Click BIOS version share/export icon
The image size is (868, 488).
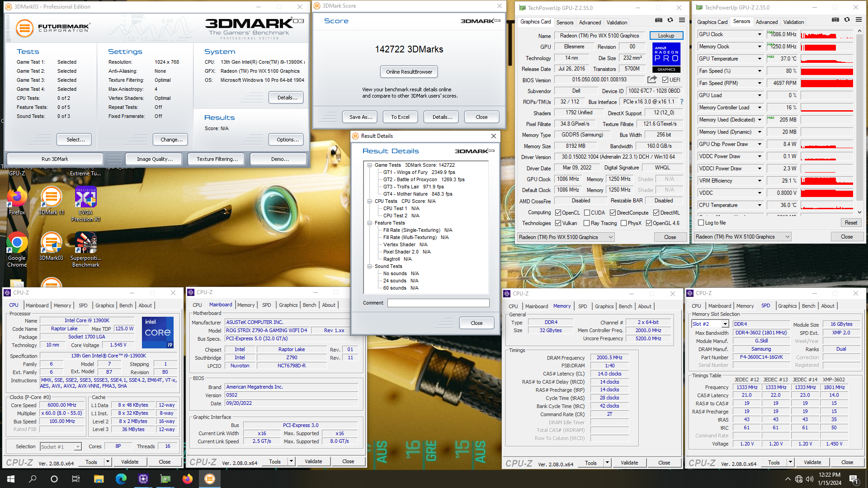click(x=652, y=80)
